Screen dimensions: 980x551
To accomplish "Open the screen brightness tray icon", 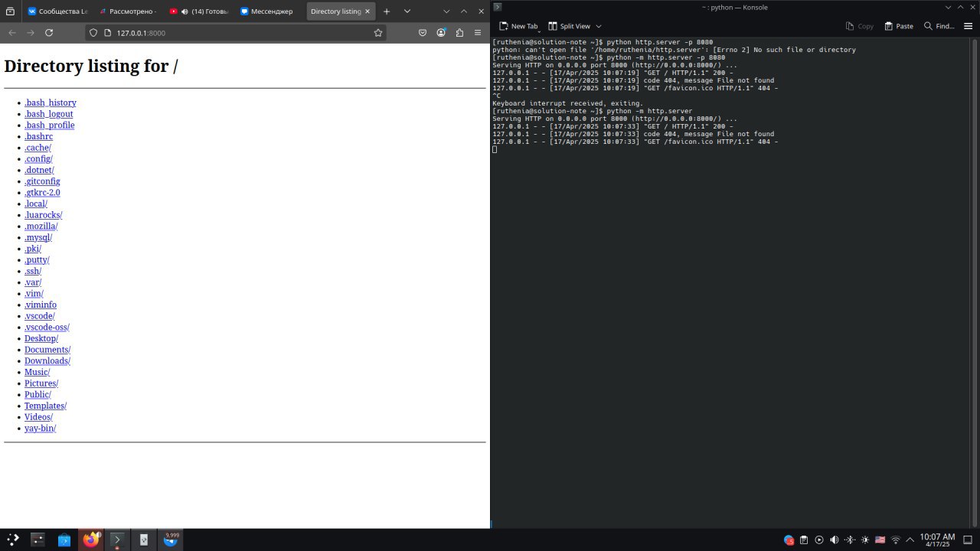I will [x=865, y=540].
